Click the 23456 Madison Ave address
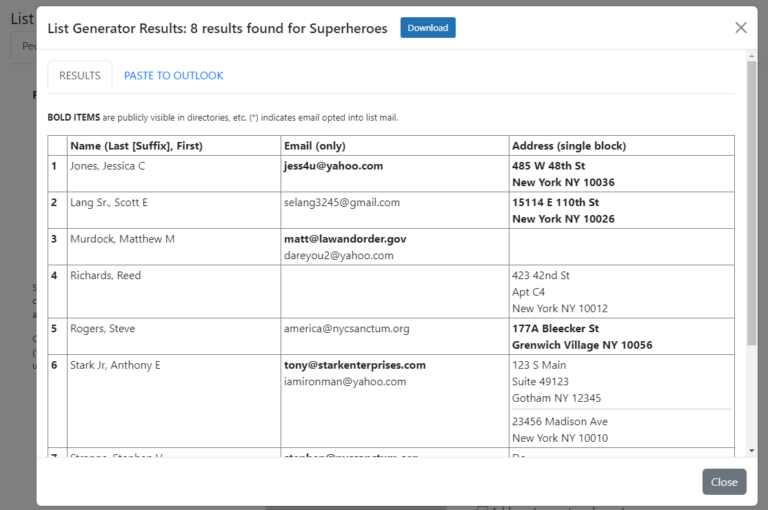The width and height of the screenshot is (768, 510). pos(560,422)
